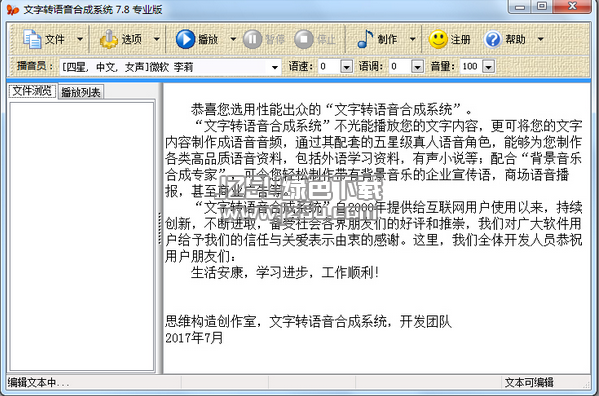
Task: Click the line '生活安康，学习进步，工作顺利!'
Action: (x=285, y=273)
